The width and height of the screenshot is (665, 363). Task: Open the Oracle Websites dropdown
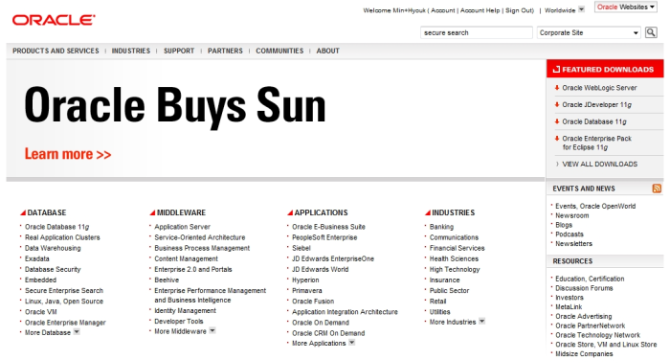point(626,7)
